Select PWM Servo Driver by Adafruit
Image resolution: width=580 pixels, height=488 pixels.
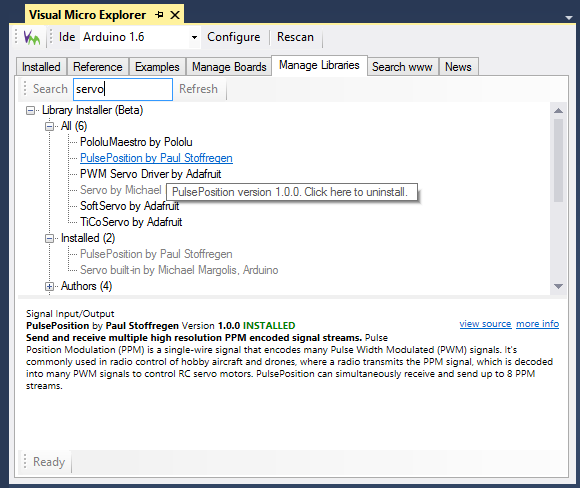click(x=151, y=174)
